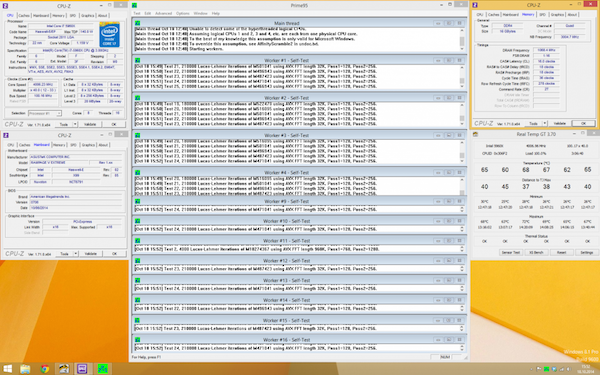Click the Worker #14 Self-Test window icon
This screenshot has height=375, width=600.
[x=137, y=300]
